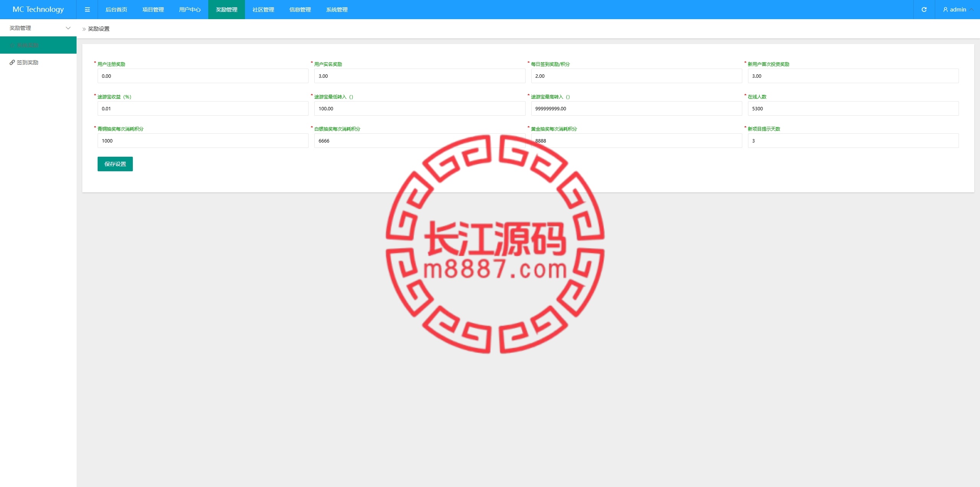
Task: Click the link icon beside 签到奖励
Action: [12, 62]
